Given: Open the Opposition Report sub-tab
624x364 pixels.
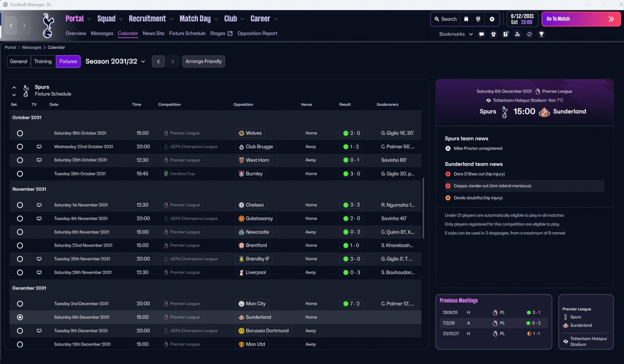Looking at the screenshot, I should (257, 34).
